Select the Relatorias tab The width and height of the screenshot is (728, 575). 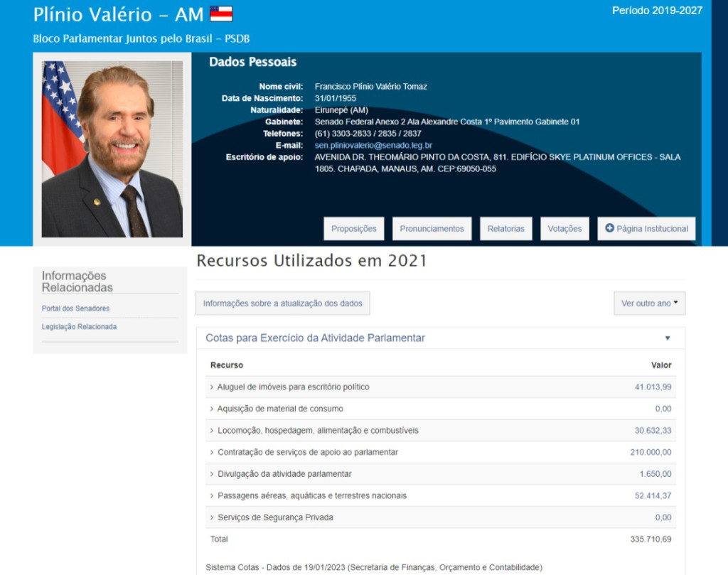click(x=505, y=229)
